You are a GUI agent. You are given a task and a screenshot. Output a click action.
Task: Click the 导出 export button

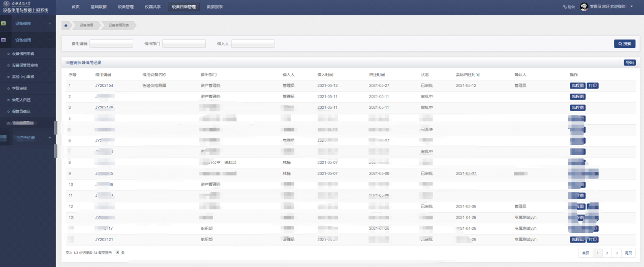pyautogui.click(x=630, y=63)
